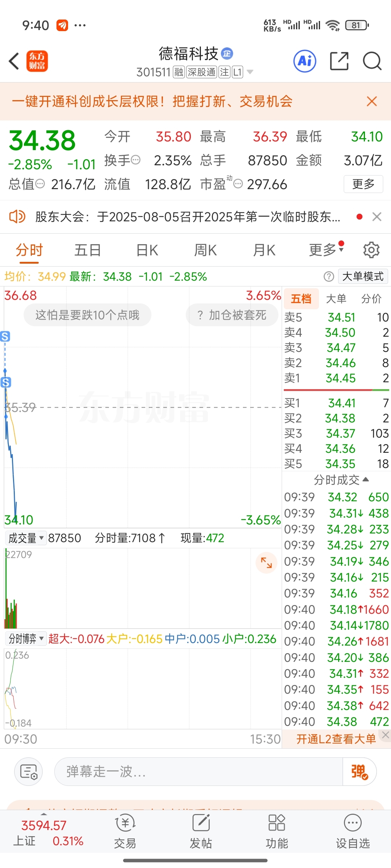Open chart settings gear icon
391x868 pixels.
click(371, 250)
